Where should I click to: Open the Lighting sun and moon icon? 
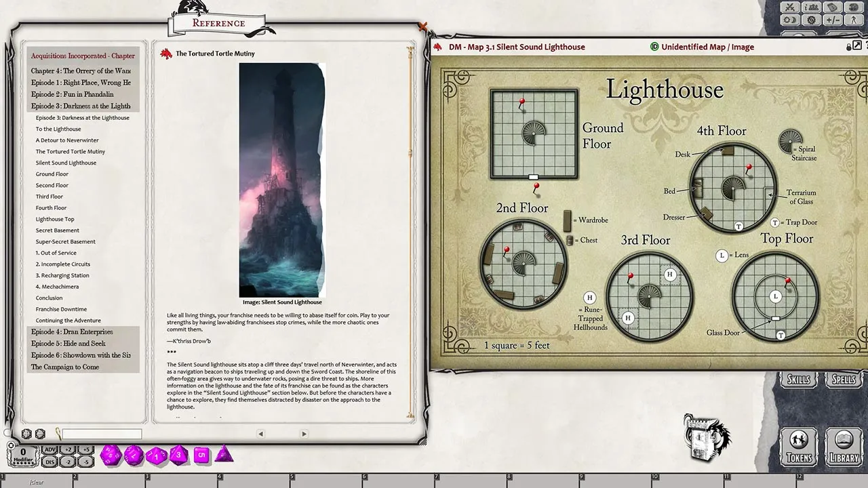pos(790,20)
